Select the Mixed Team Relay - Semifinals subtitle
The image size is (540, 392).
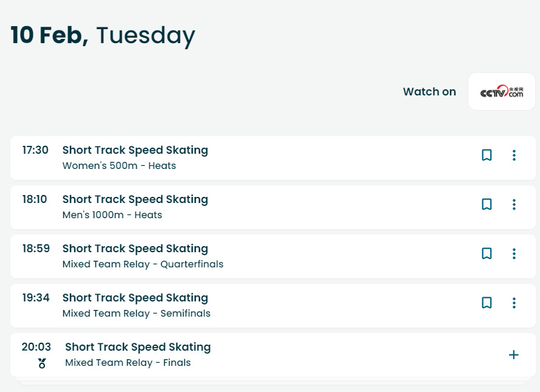136,314
